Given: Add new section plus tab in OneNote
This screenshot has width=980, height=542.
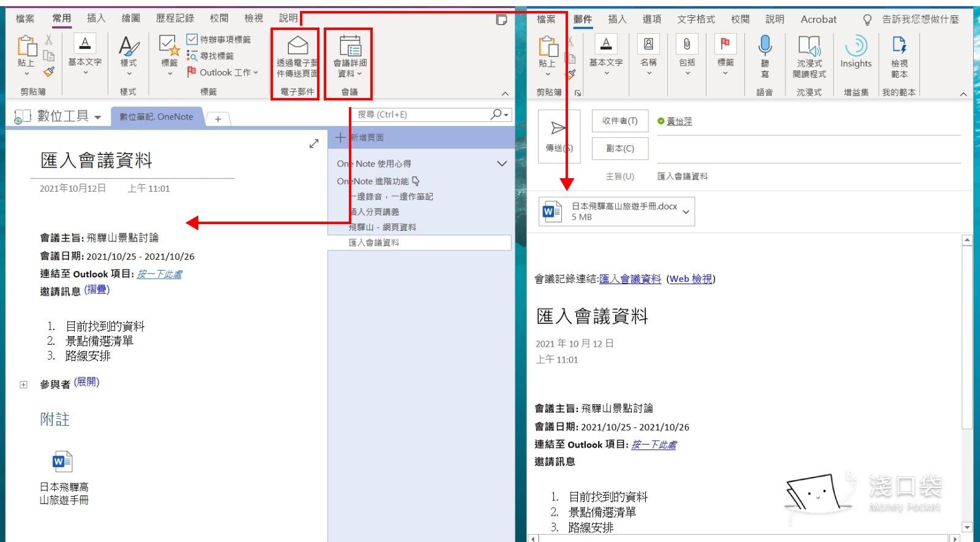Looking at the screenshot, I should click(x=218, y=119).
